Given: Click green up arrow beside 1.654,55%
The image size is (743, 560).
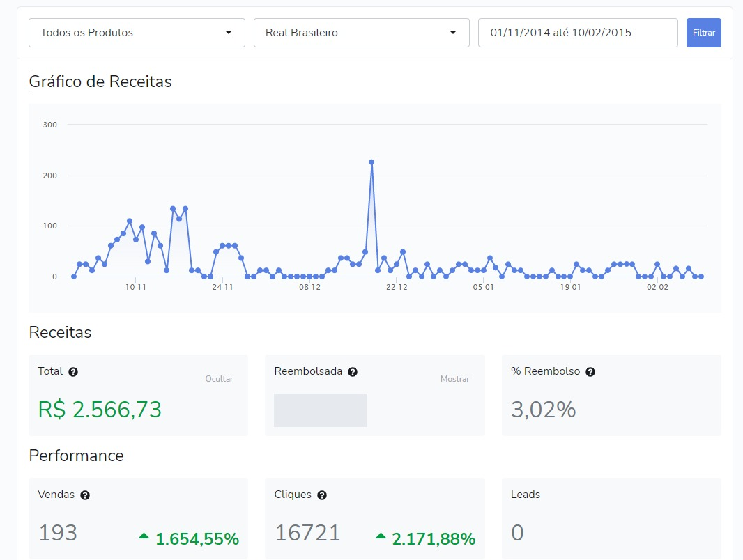Looking at the screenshot, I should [144, 536].
